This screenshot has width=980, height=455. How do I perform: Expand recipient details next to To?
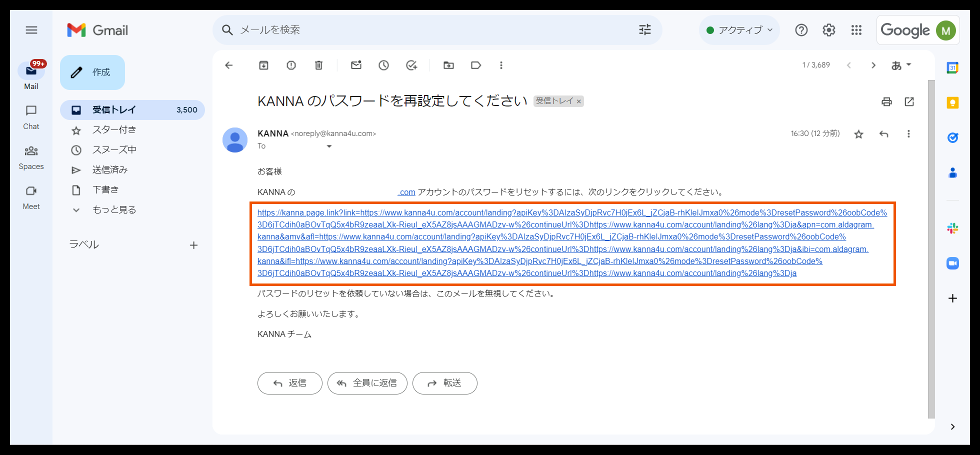(329, 146)
